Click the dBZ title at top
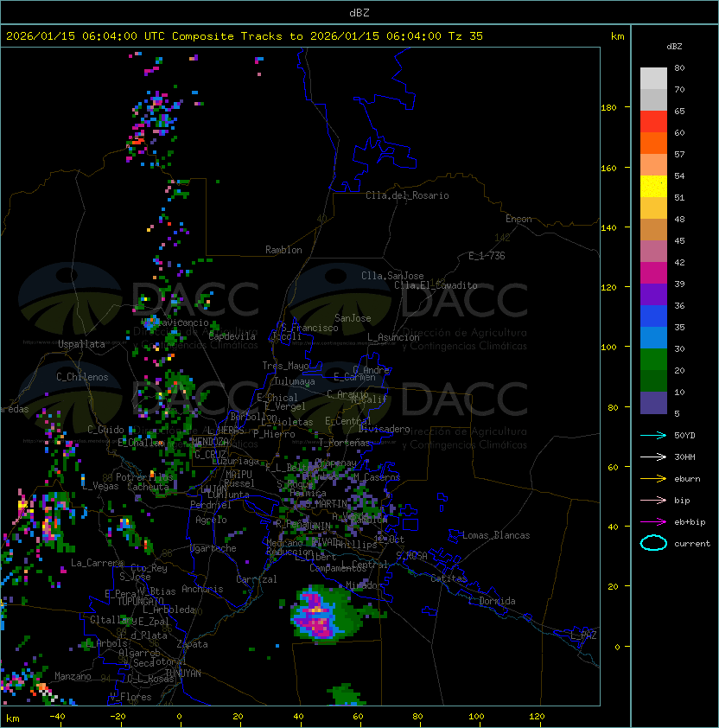 point(359,12)
